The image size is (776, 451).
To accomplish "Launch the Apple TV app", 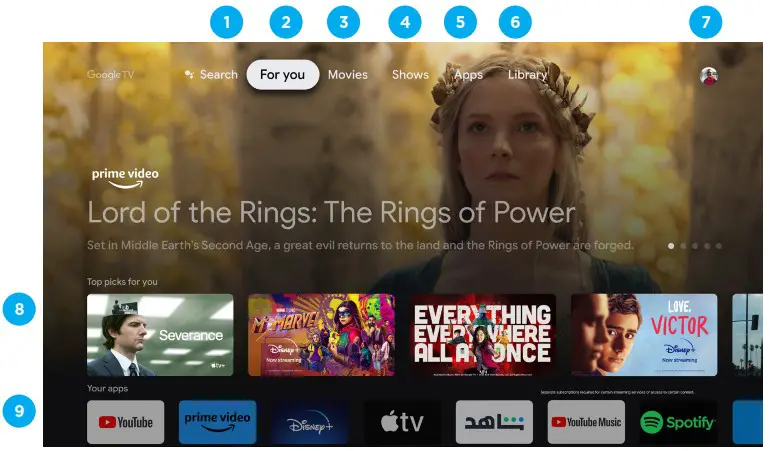I will coord(402,422).
